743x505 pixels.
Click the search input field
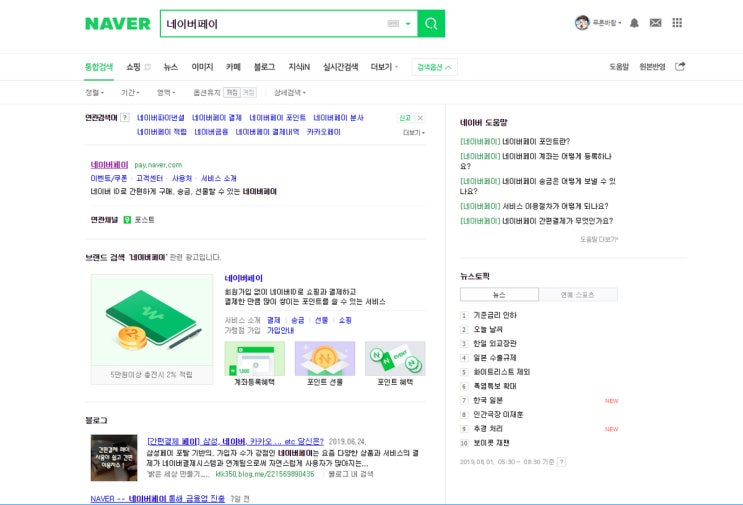[275, 24]
